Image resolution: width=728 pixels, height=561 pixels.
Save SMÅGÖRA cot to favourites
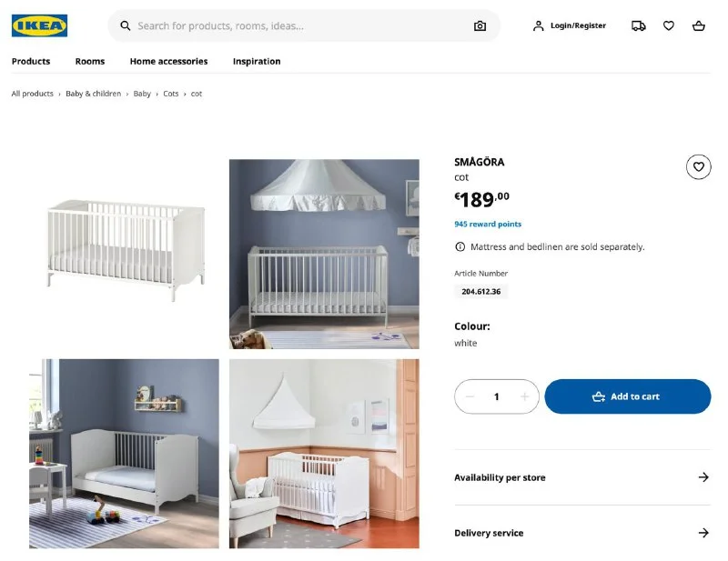[x=698, y=166]
